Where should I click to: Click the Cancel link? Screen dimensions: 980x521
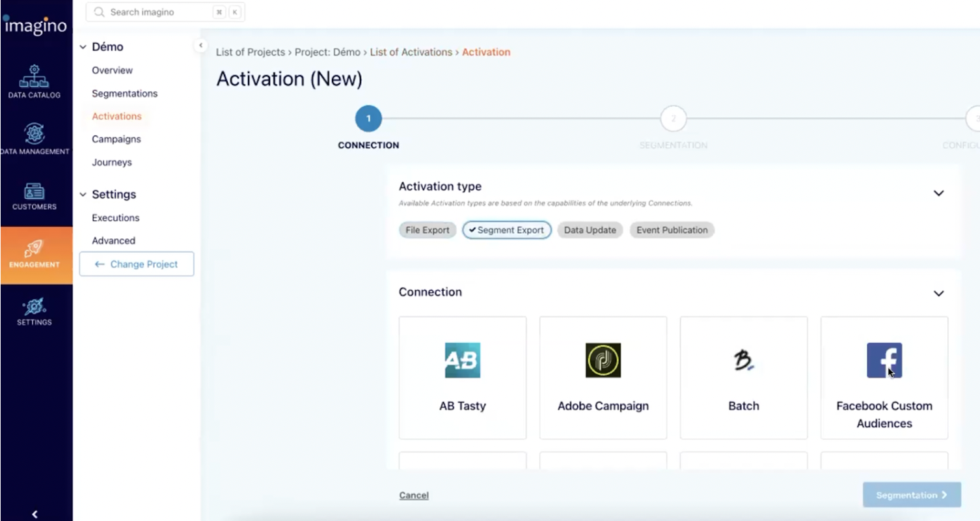click(414, 495)
